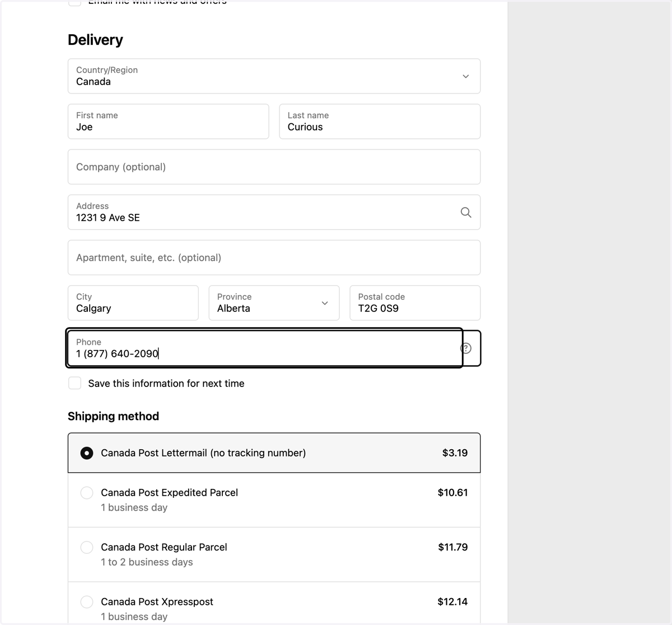Focus the First name field

[168, 122]
